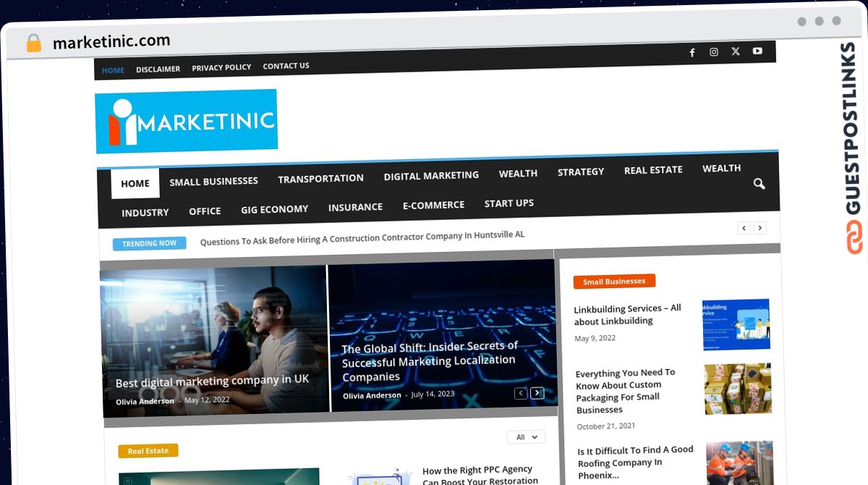868x485 pixels.
Task: Click the 'May 9, 2022' date text
Action: click(x=595, y=339)
